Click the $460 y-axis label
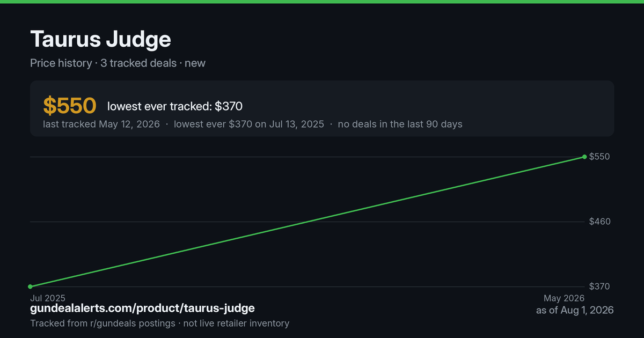Image resolution: width=644 pixels, height=338 pixels. click(599, 222)
